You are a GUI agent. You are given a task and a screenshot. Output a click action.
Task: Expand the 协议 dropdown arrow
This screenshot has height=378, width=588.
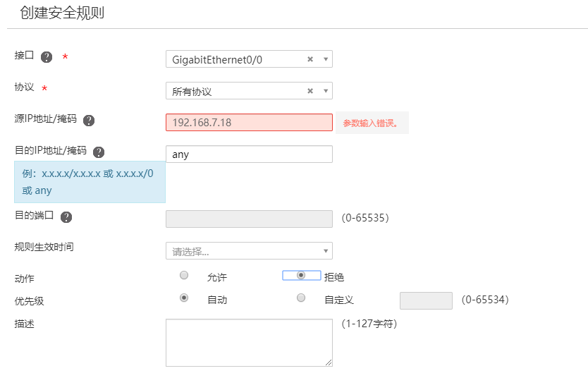[326, 91]
